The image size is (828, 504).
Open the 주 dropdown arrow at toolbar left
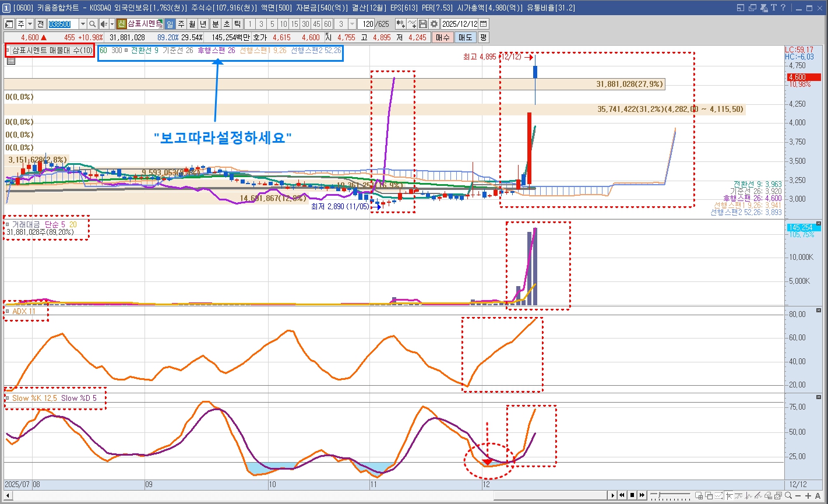29,24
